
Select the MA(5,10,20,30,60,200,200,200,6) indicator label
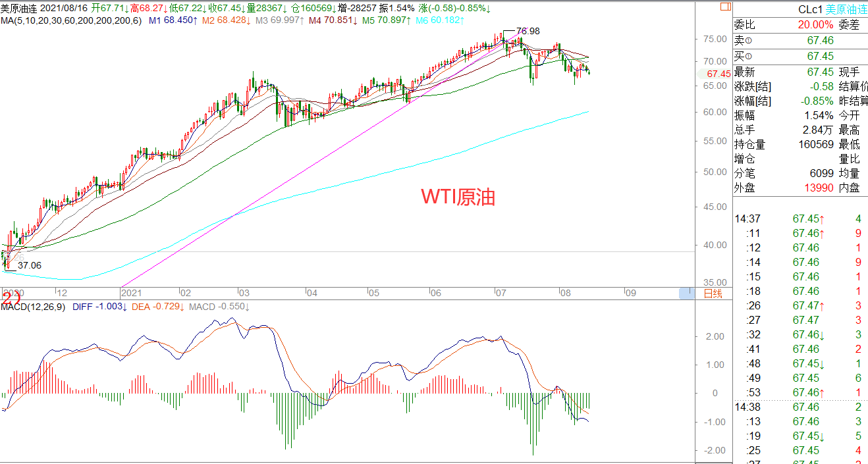[72, 20]
